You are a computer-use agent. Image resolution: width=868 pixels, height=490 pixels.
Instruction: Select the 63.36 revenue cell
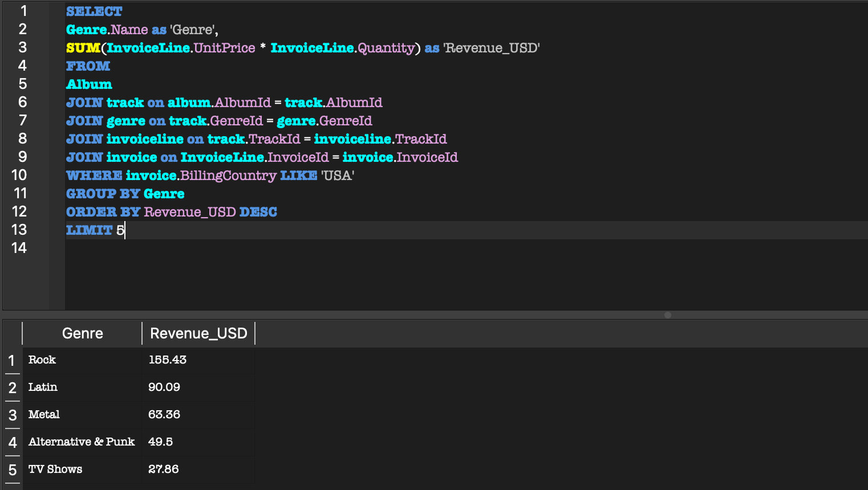point(198,415)
